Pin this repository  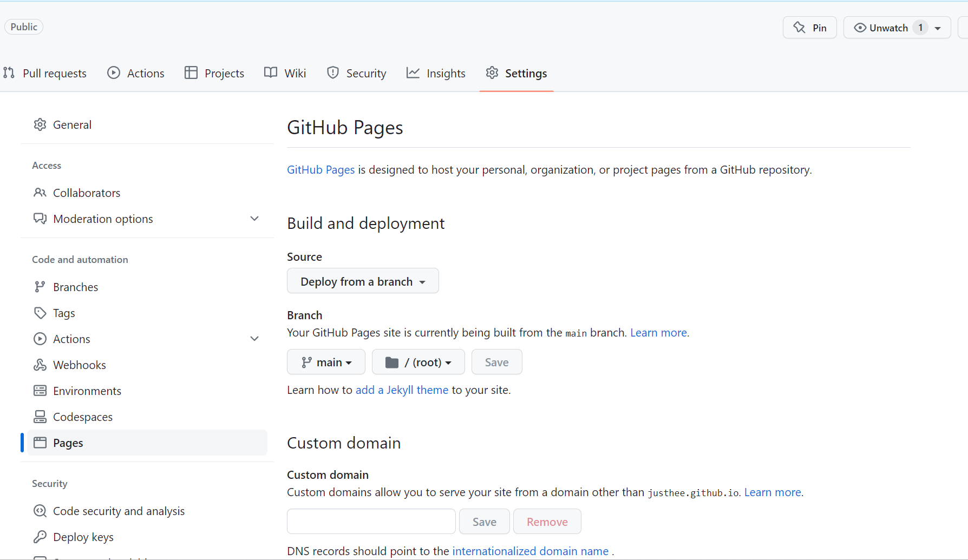(810, 28)
